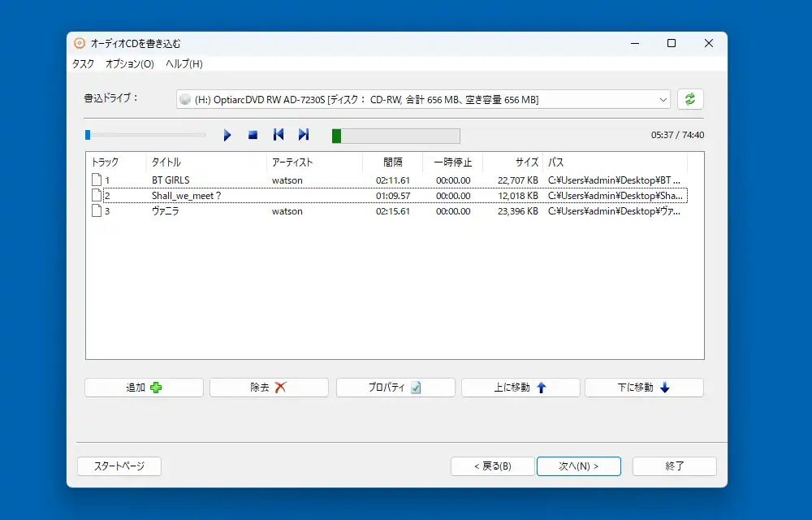Image resolution: width=812 pixels, height=520 pixels.
Task: Move track up with 上に移動 button
Action: pyautogui.click(x=520, y=388)
